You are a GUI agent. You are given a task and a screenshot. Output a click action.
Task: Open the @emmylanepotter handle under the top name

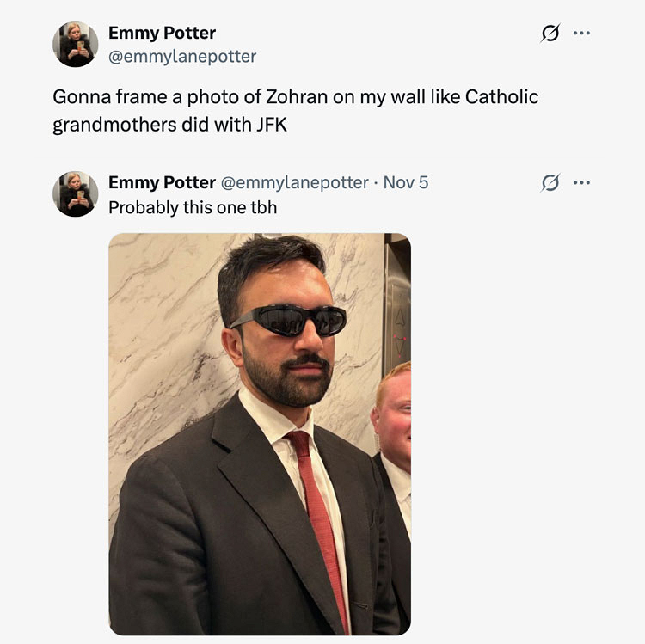[x=182, y=56]
